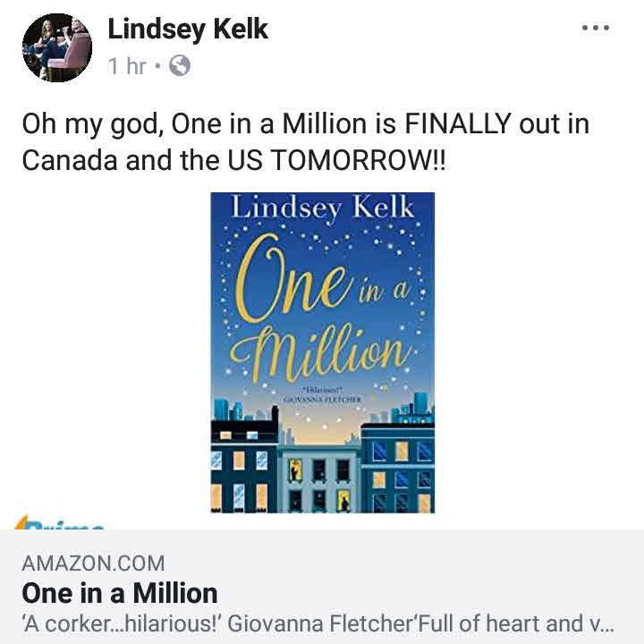Click the AMAZON.COM source label
This screenshot has height=644, width=644.
click(93, 563)
